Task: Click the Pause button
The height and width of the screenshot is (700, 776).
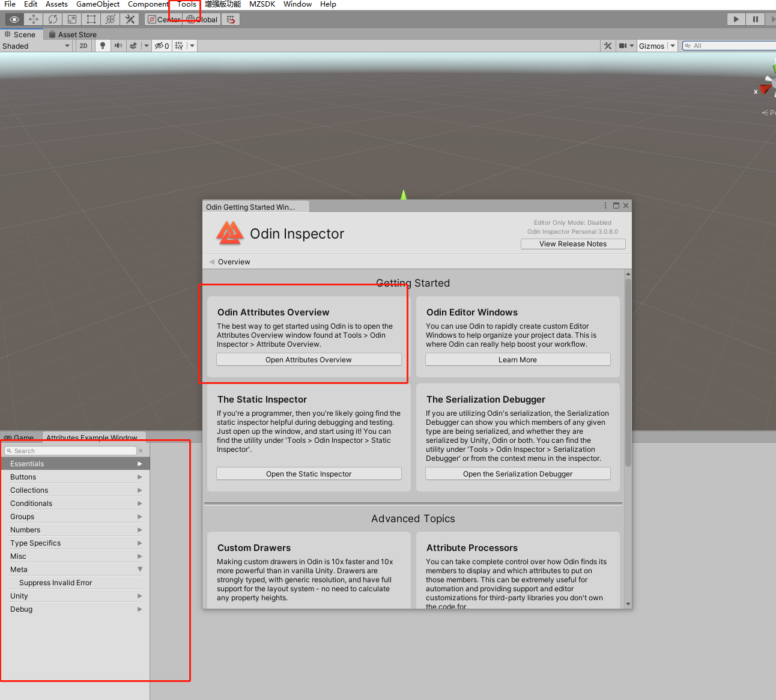Action: pos(755,19)
